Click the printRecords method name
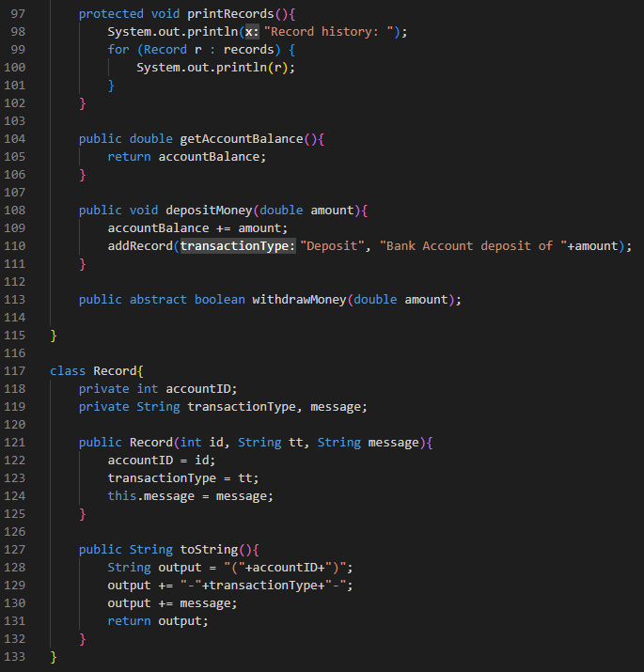Image resolution: width=644 pixels, height=672 pixels. click(230, 14)
